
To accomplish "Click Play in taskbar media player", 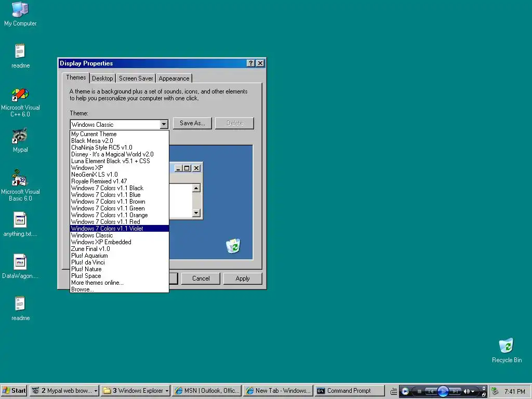I will tap(443, 391).
